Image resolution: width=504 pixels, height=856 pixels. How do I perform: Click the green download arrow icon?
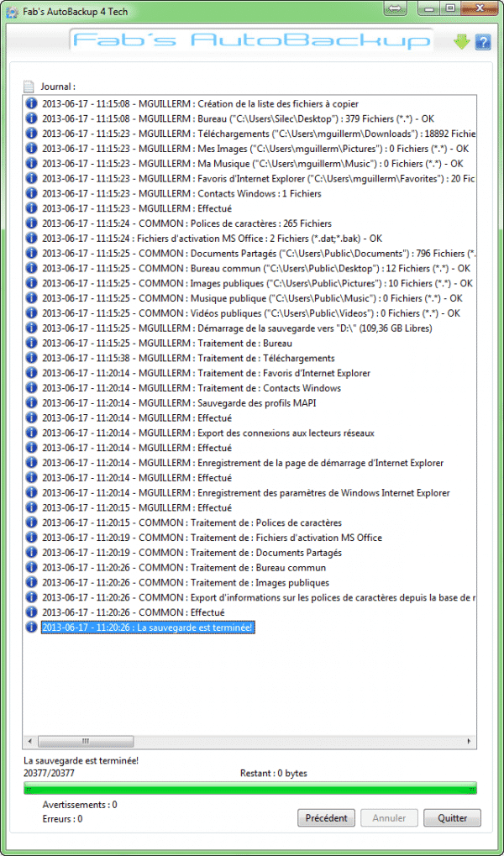click(462, 41)
